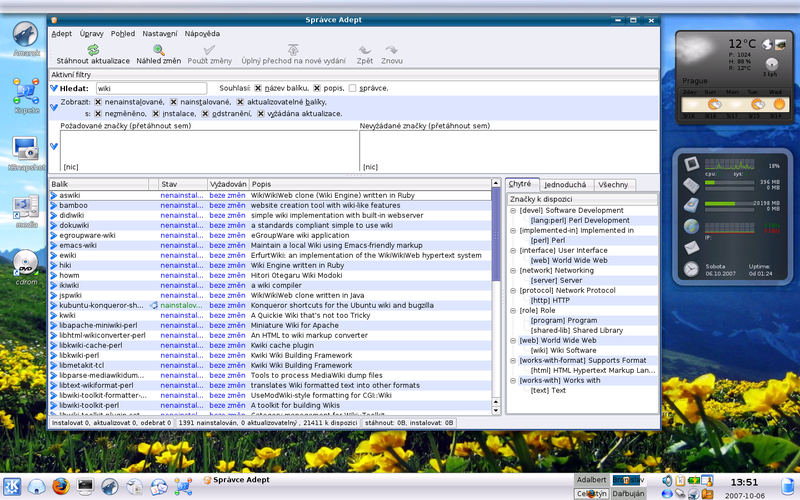Click Použít změny checkmark icon

(x=209, y=49)
